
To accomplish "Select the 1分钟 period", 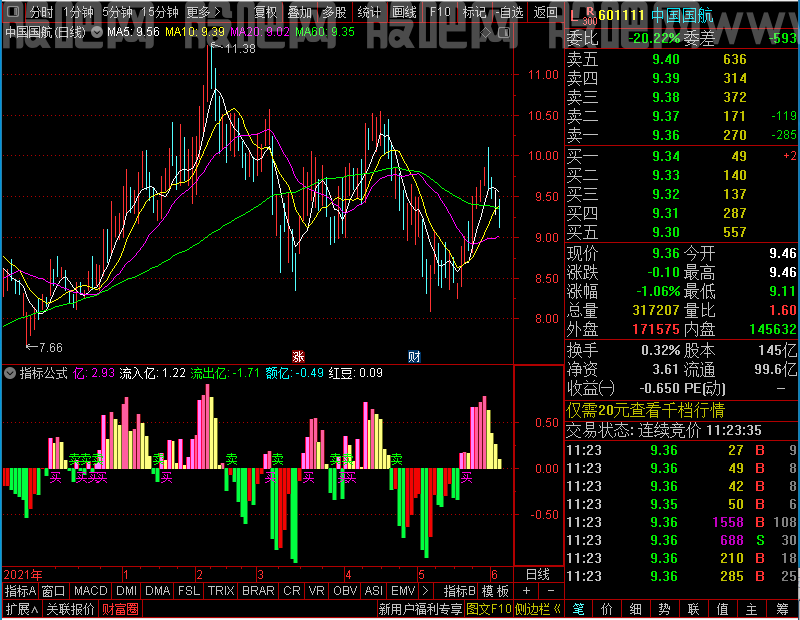I will [x=78, y=12].
